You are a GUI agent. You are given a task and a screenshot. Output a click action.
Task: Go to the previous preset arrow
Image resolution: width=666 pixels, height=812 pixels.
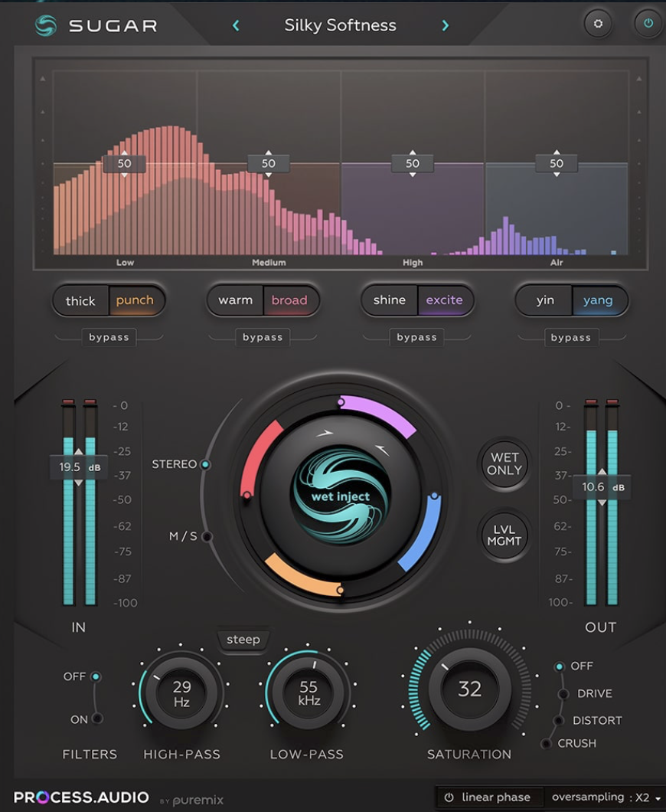point(236,25)
